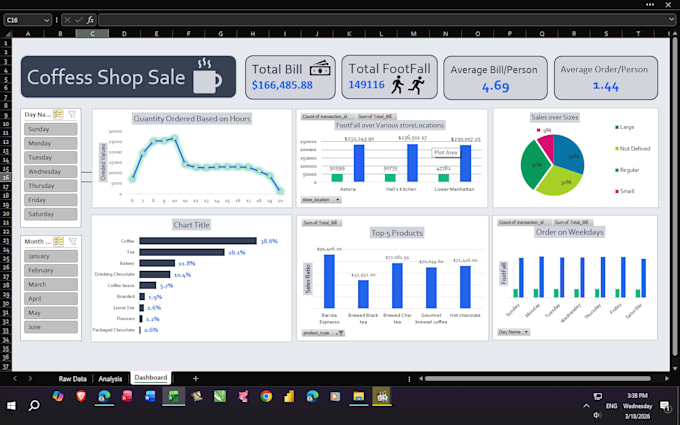Add a new sheet with the plus icon
The height and width of the screenshot is (425, 680).
196,379
